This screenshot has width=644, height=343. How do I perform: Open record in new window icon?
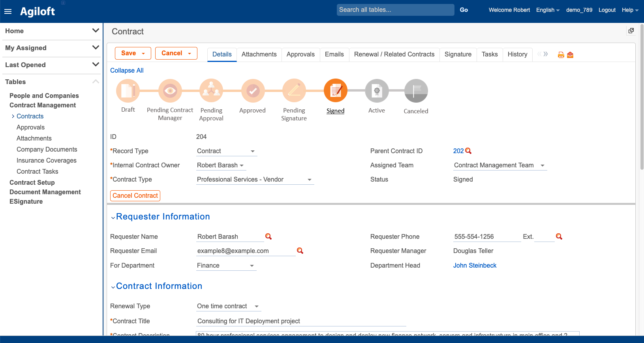[x=631, y=31]
